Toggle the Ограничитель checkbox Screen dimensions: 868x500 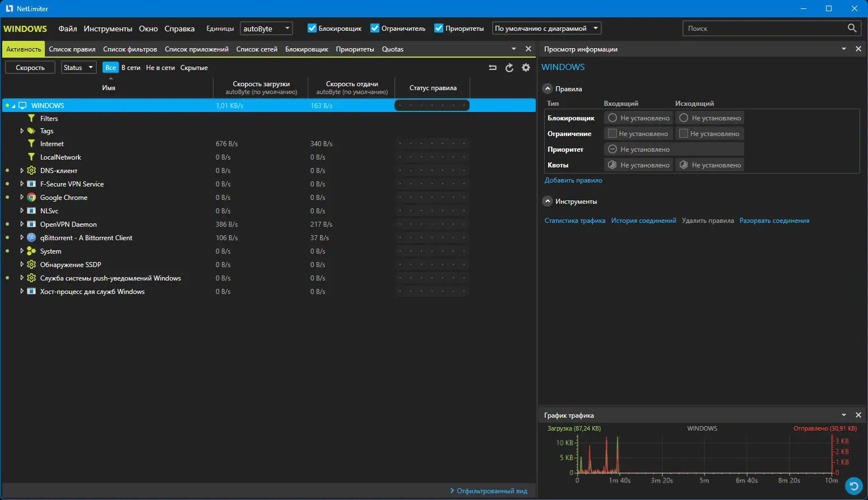pyautogui.click(x=375, y=29)
